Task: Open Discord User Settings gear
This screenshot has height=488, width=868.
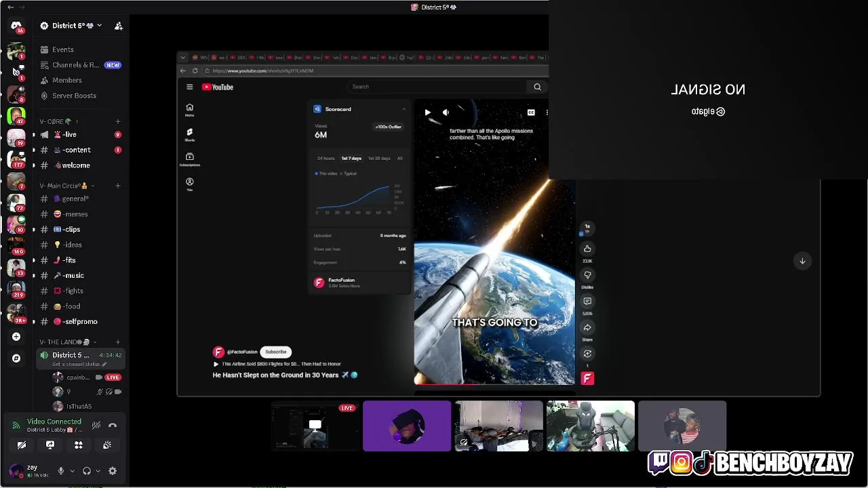Action: pyautogui.click(x=113, y=471)
